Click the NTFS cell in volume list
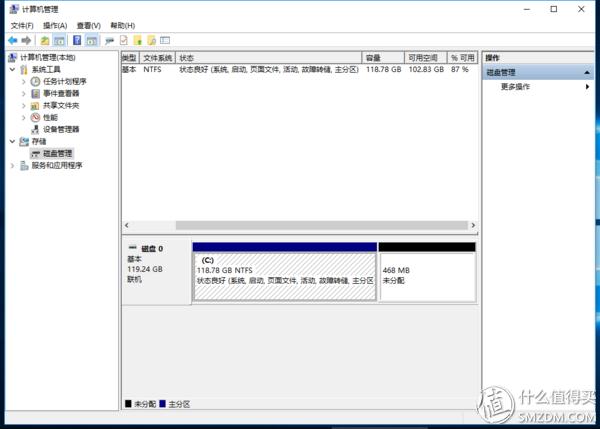600x429 pixels. pyautogui.click(x=152, y=70)
